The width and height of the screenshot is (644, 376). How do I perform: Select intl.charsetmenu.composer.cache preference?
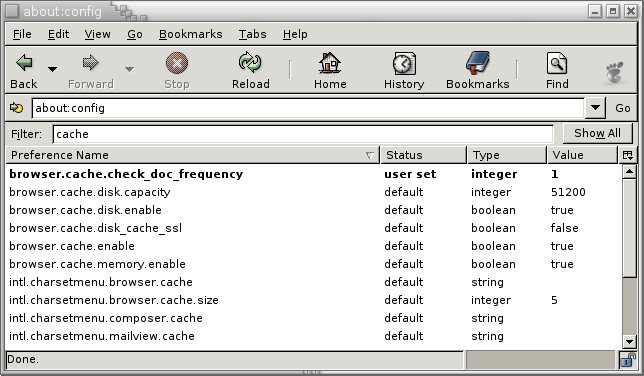pos(106,318)
